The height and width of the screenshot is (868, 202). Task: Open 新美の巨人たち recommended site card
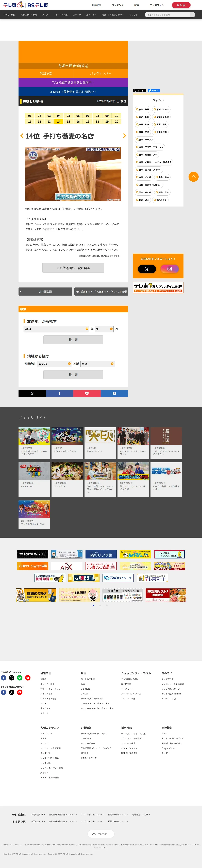click(100, 443)
